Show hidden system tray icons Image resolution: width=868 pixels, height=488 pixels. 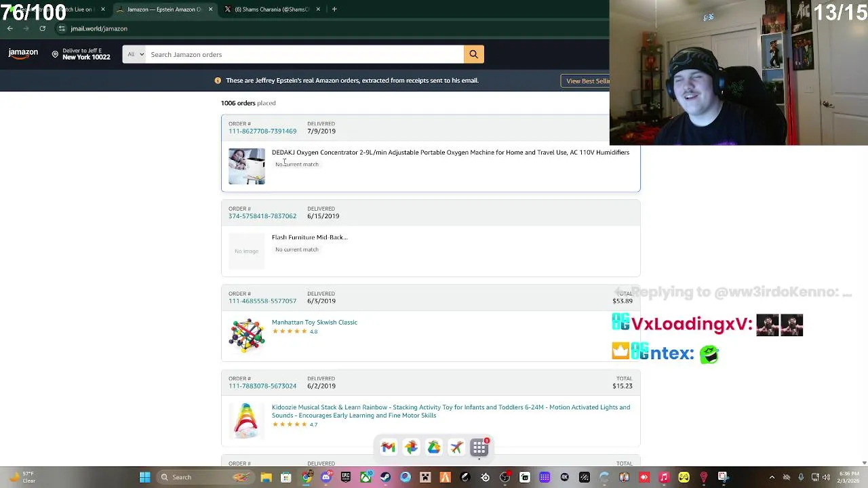tap(772, 477)
